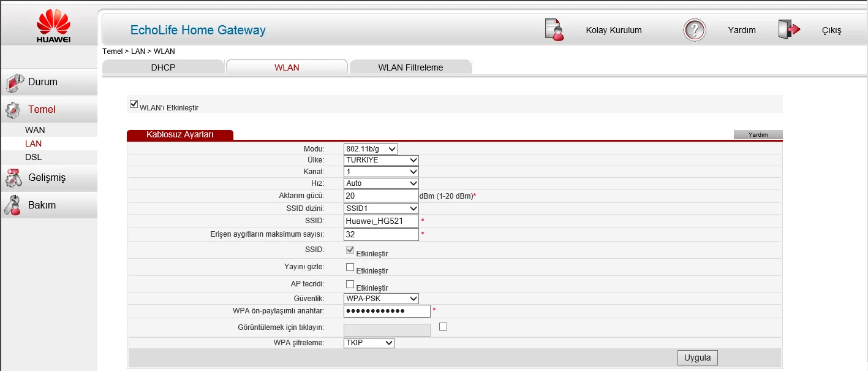This screenshot has height=371, width=868.
Task: Select LAN in the sidebar
Action: tap(33, 143)
